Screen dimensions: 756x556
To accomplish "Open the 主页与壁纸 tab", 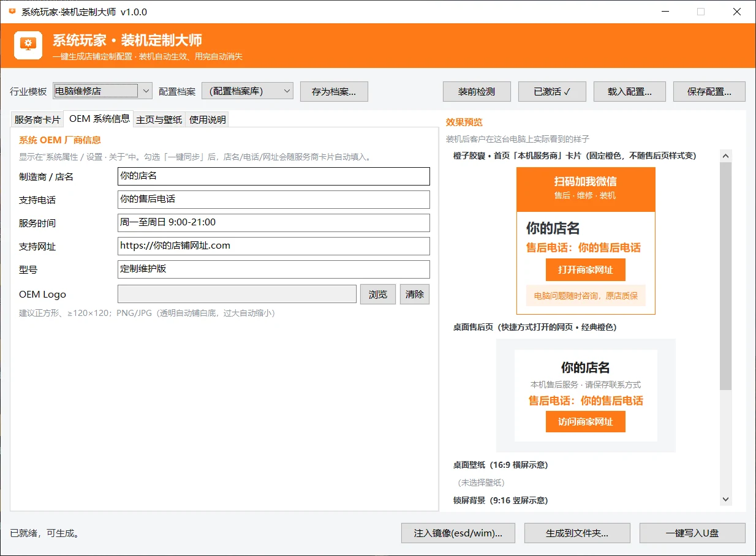I will [x=159, y=119].
